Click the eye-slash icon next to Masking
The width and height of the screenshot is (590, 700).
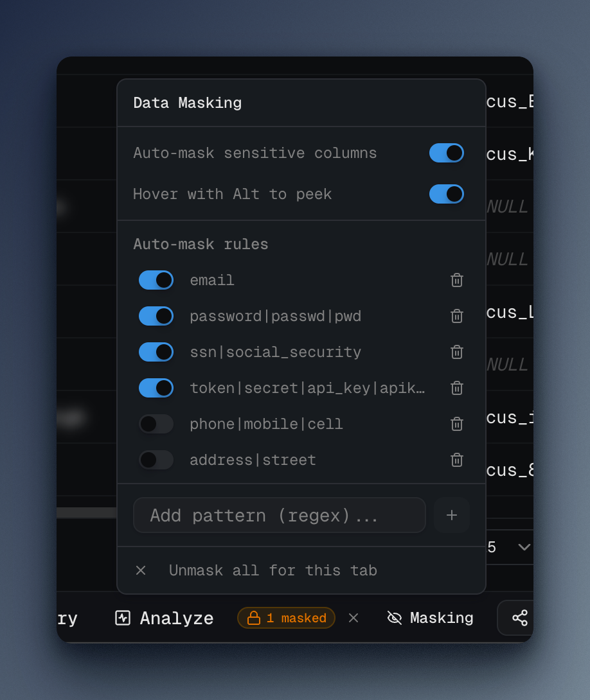click(x=393, y=618)
